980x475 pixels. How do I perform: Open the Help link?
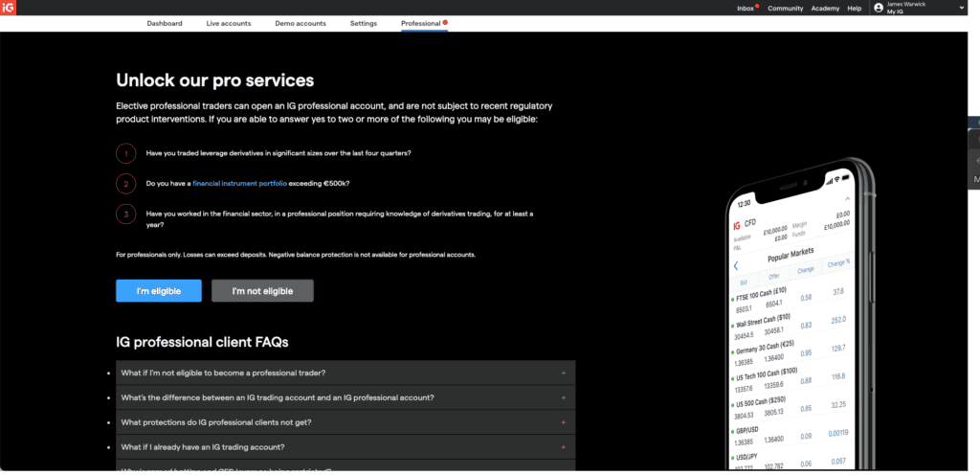(x=854, y=8)
